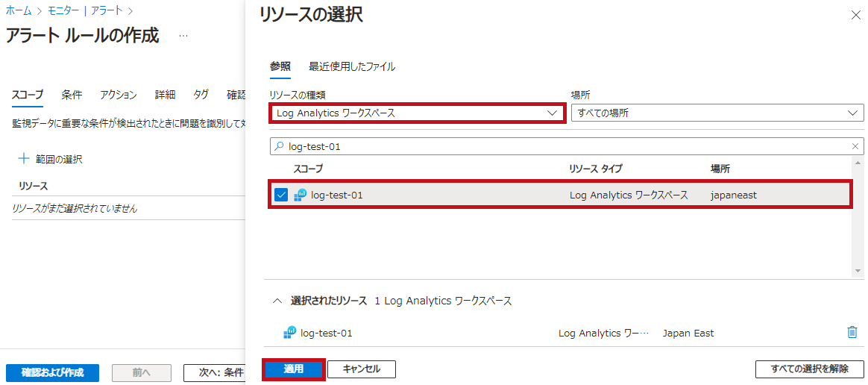Click log-test-01 name in the results row
Screen dimensions: 868x385
337,195
